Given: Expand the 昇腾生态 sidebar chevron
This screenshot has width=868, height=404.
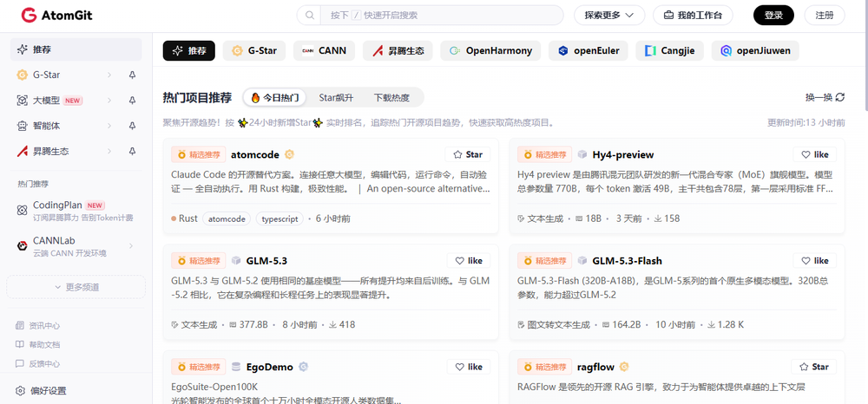Looking at the screenshot, I should pyautogui.click(x=109, y=151).
